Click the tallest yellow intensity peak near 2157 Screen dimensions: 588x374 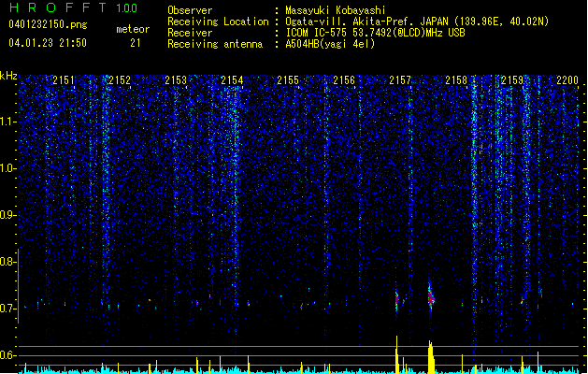[x=396, y=354]
